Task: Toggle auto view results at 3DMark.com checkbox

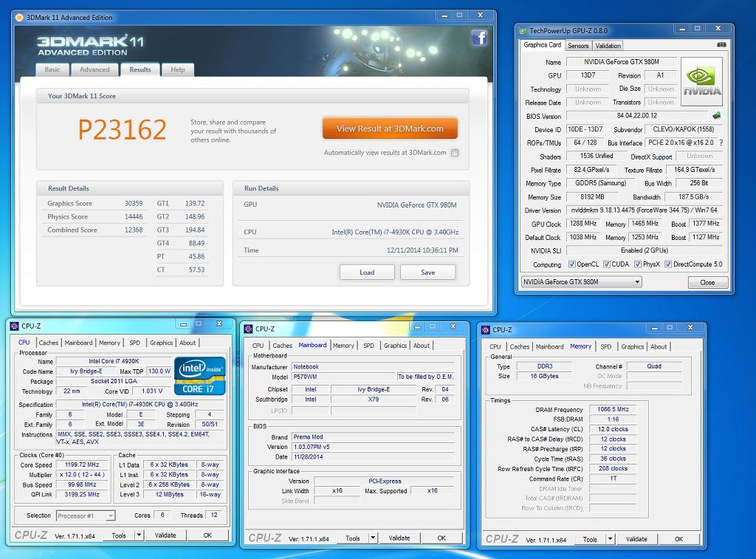Action: tap(455, 153)
